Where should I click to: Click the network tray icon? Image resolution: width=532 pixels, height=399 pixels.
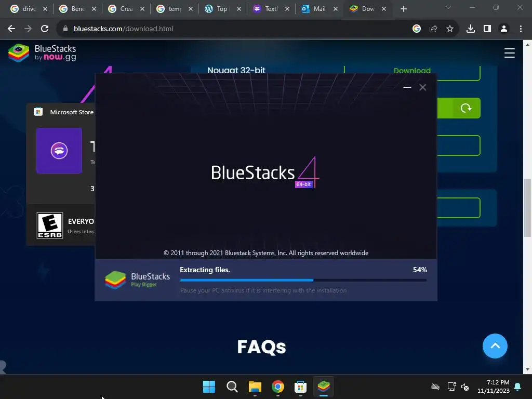click(x=451, y=387)
